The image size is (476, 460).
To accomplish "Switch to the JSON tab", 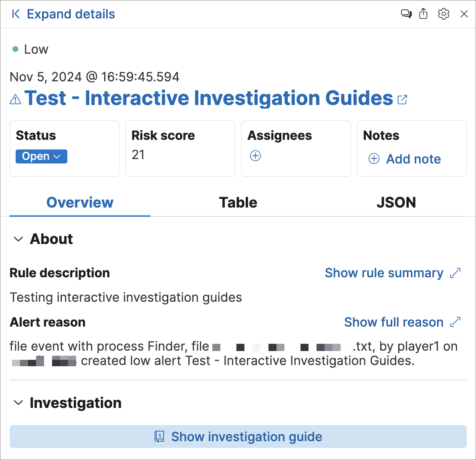I will (396, 202).
